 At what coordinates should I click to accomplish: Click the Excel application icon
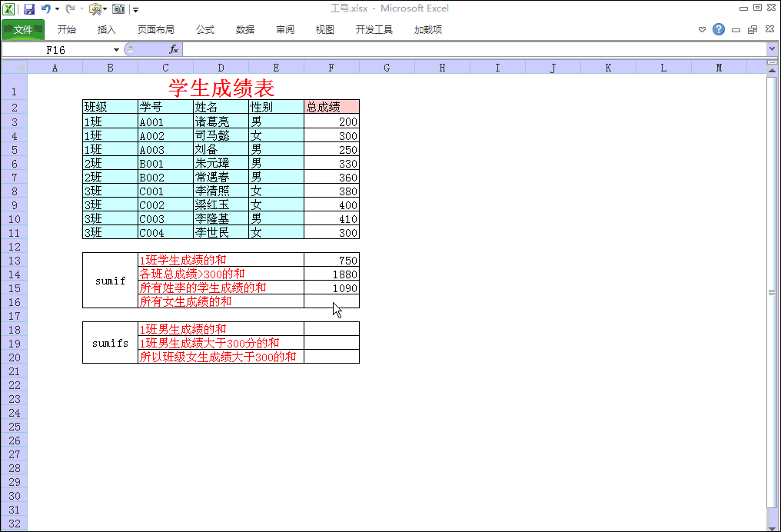click(8, 8)
